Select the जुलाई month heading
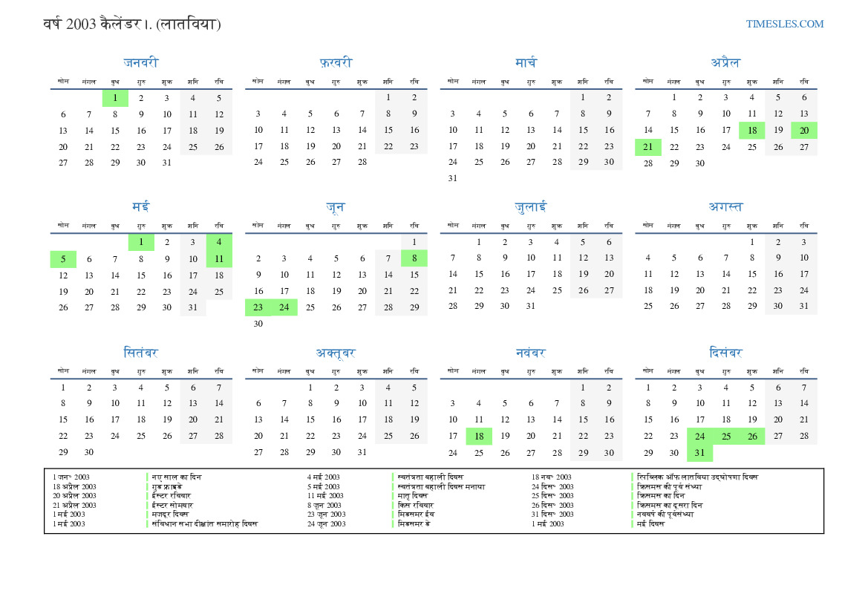The width and height of the screenshot is (868, 614). (x=530, y=207)
